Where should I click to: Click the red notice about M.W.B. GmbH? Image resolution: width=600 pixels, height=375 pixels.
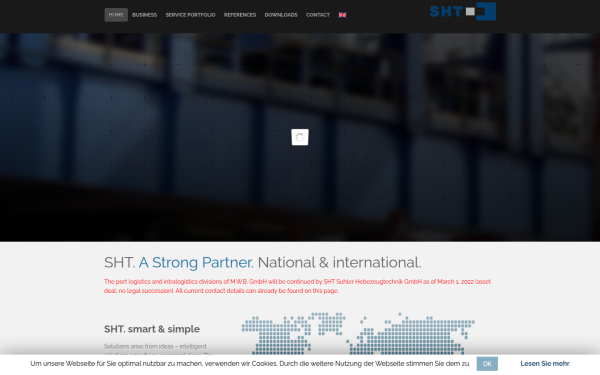[297, 286]
